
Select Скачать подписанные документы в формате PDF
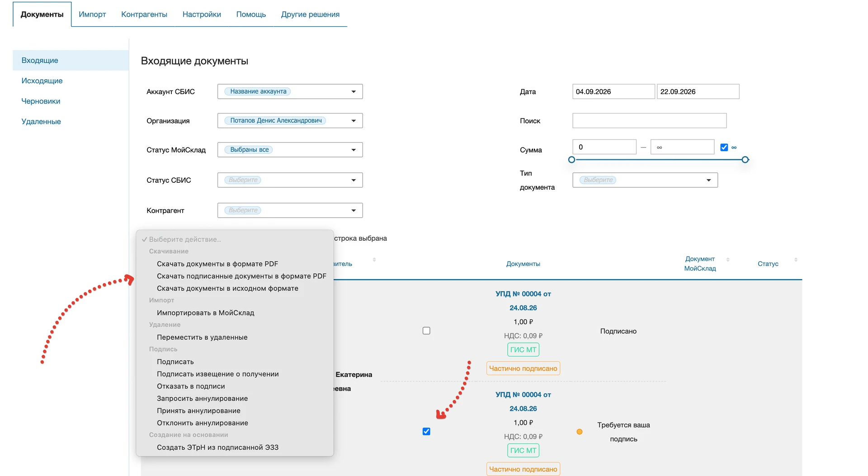pos(241,276)
